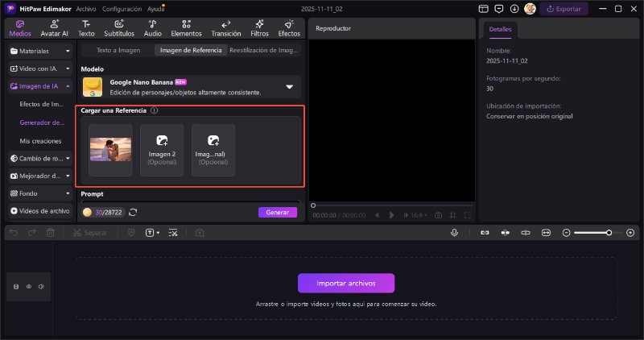The height and width of the screenshot is (340, 644).
Task: Refresh the credits counter
Action: point(133,212)
